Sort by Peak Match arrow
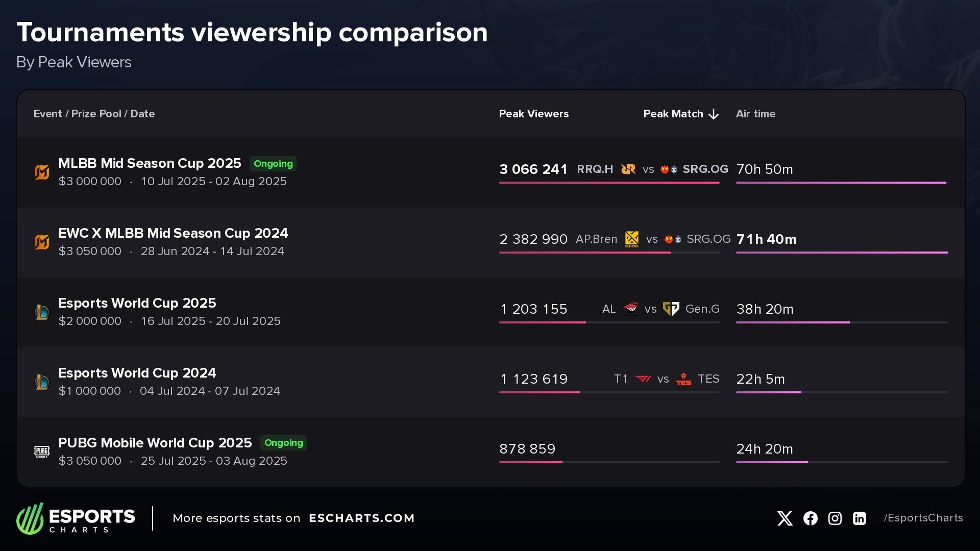980x551 pixels. coord(714,114)
